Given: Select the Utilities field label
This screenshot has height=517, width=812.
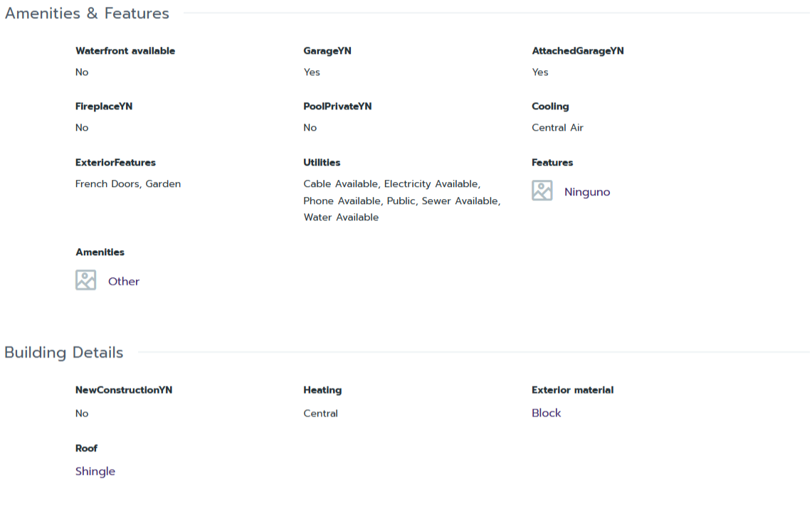Looking at the screenshot, I should point(322,163).
